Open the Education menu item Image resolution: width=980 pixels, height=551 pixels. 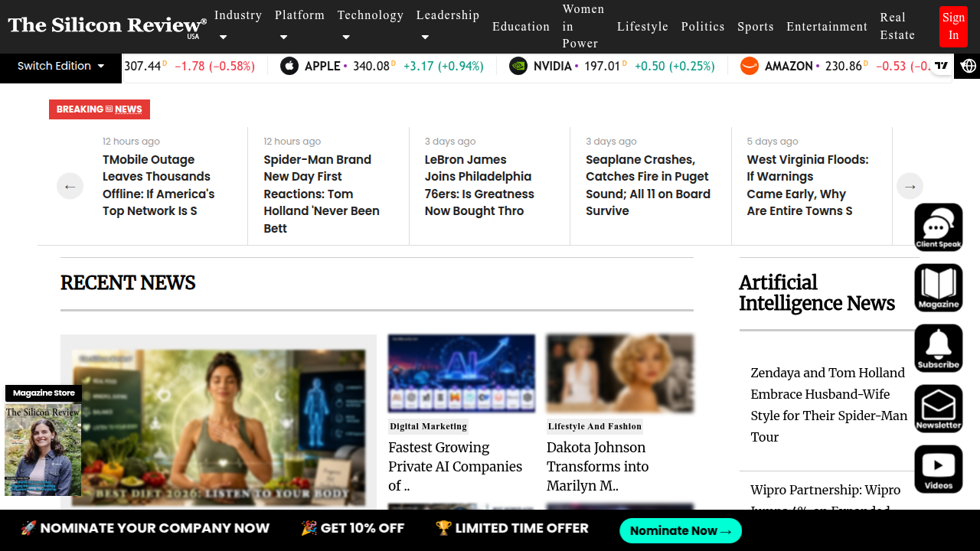521,26
